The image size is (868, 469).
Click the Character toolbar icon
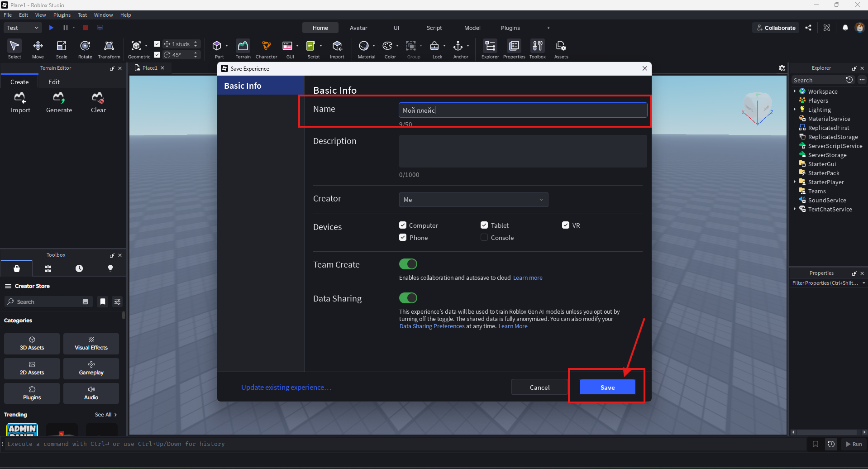click(267, 49)
